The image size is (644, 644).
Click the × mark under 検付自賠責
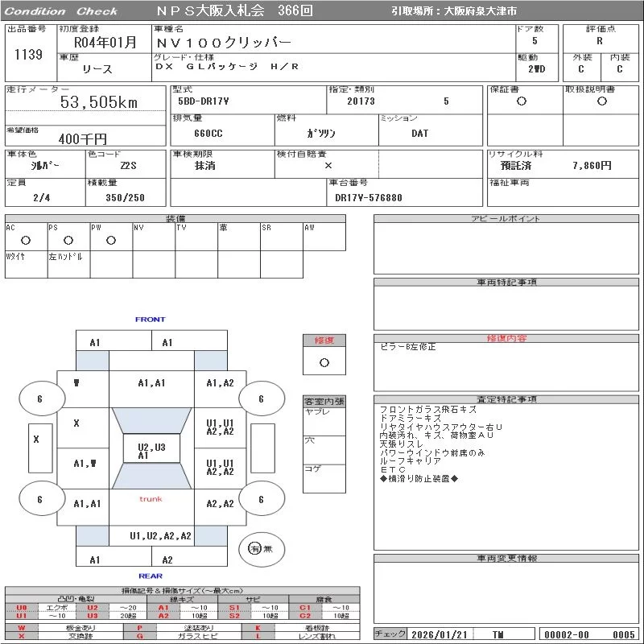[x=328, y=166]
